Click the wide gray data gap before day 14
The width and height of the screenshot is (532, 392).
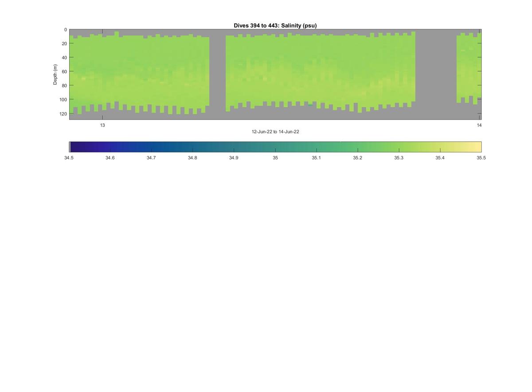(x=436, y=74)
